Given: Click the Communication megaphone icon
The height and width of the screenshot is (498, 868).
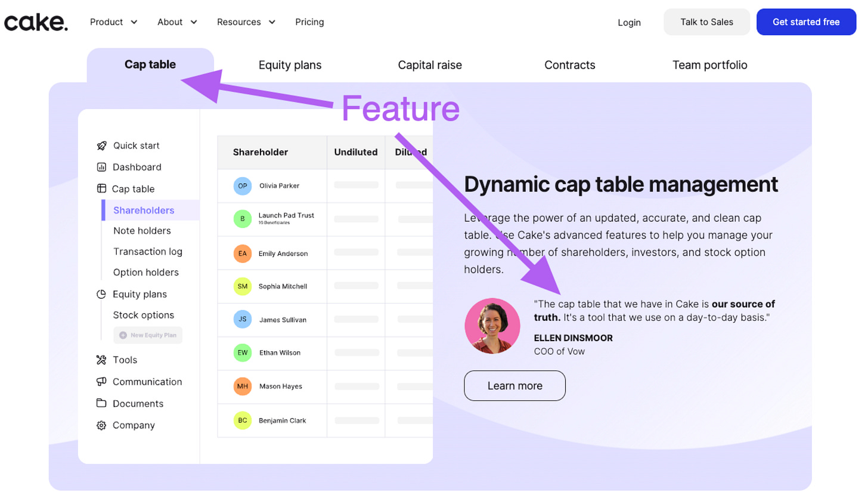Looking at the screenshot, I should point(101,382).
